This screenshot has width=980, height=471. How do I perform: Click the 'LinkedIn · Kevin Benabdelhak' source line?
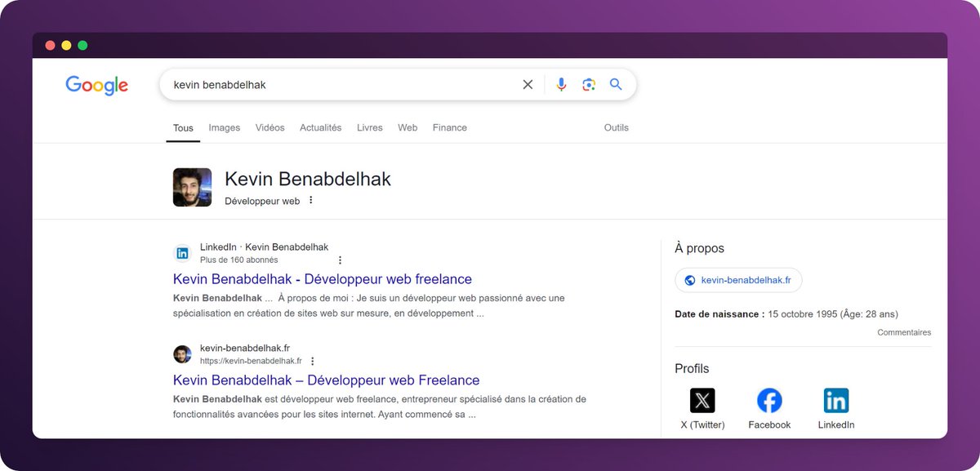pyautogui.click(x=264, y=247)
